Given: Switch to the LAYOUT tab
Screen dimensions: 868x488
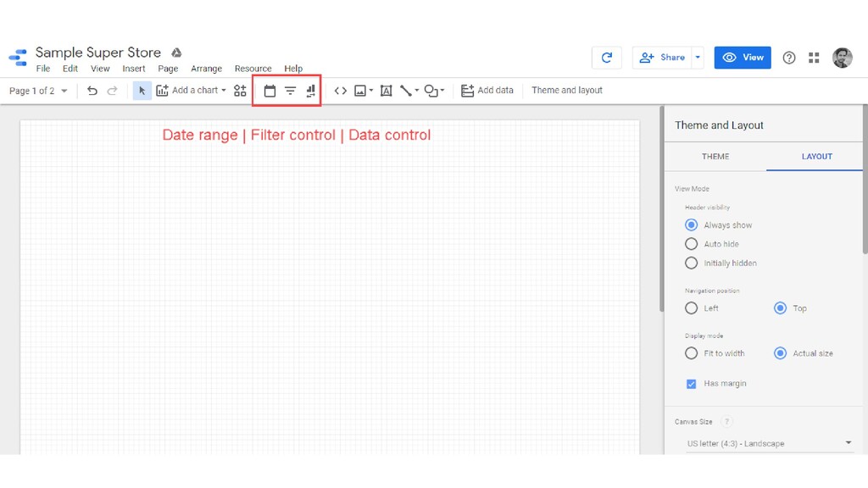Looking at the screenshot, I should click(x=816, y=157).
